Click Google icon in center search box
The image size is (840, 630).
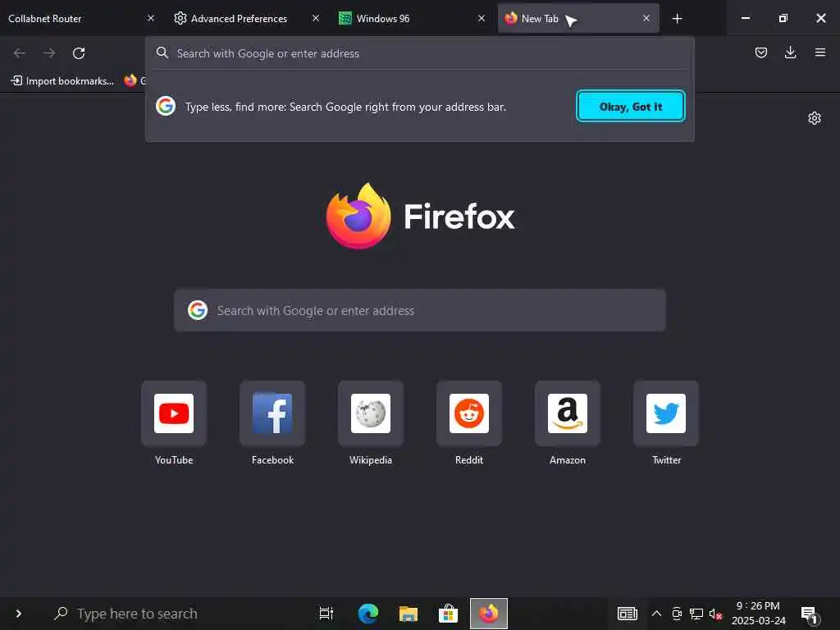[x=198, y=310]
